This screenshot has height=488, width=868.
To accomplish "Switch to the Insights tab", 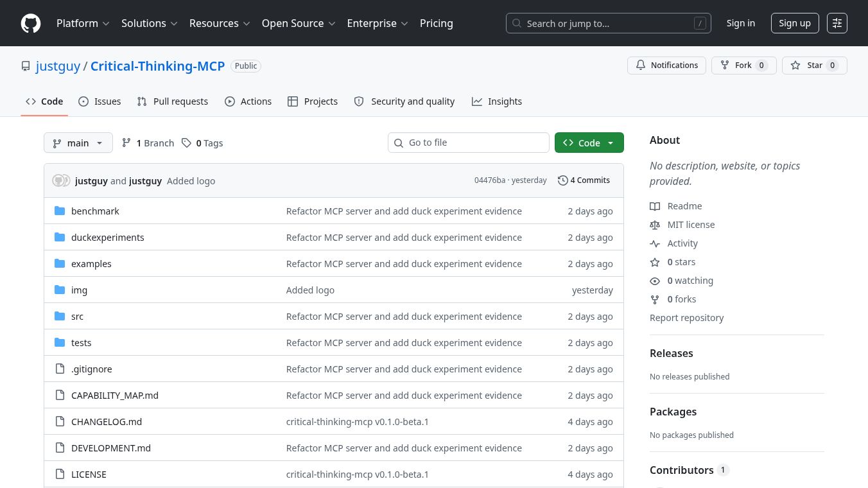I will pyautogui.click(x=497, y=101).
